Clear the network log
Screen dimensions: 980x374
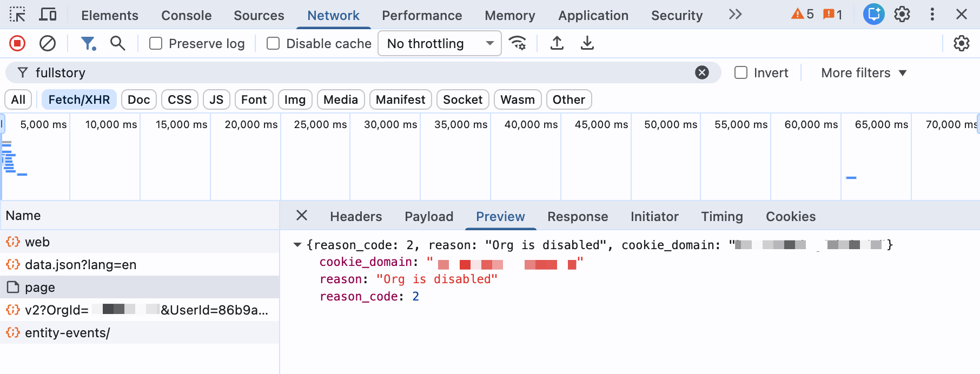point(48,43)
